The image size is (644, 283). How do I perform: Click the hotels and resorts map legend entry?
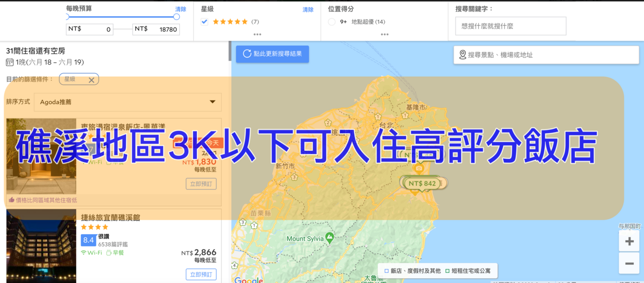[x=412, y=271]
